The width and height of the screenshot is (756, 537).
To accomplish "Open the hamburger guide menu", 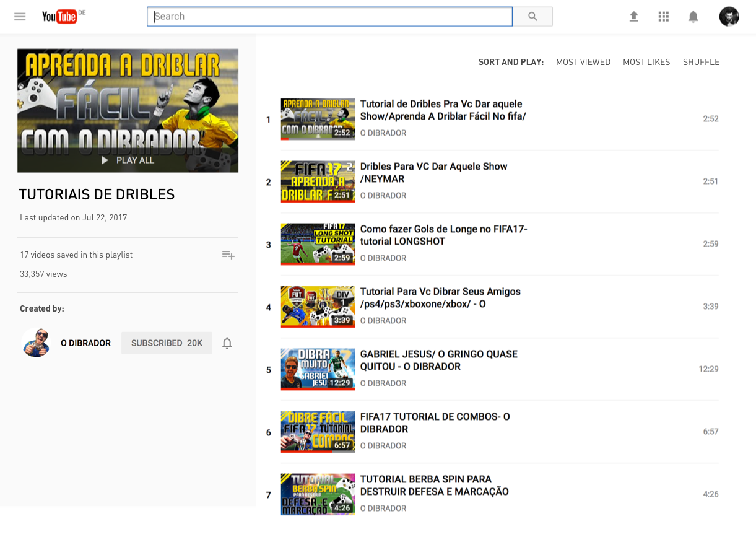I will click(20, 17).
